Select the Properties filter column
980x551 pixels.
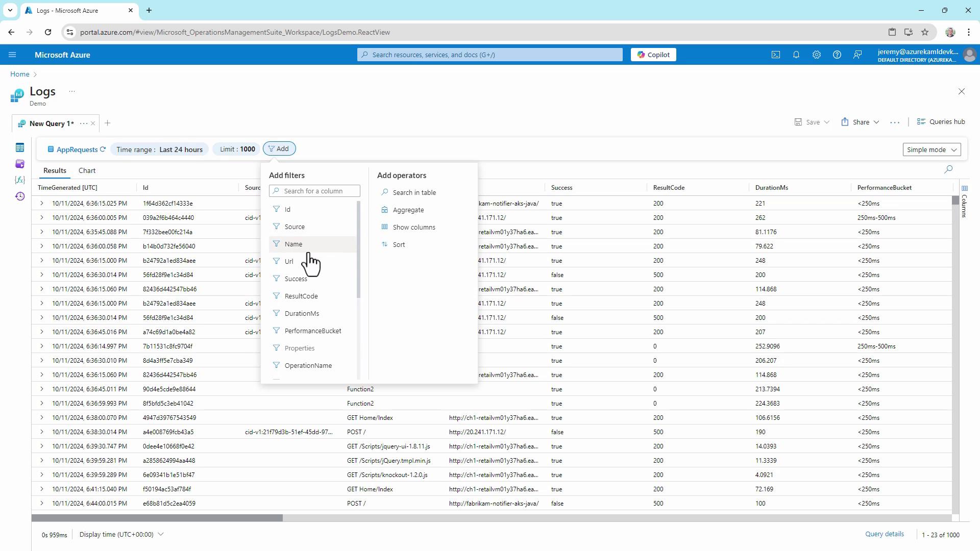tap(312, 348)
